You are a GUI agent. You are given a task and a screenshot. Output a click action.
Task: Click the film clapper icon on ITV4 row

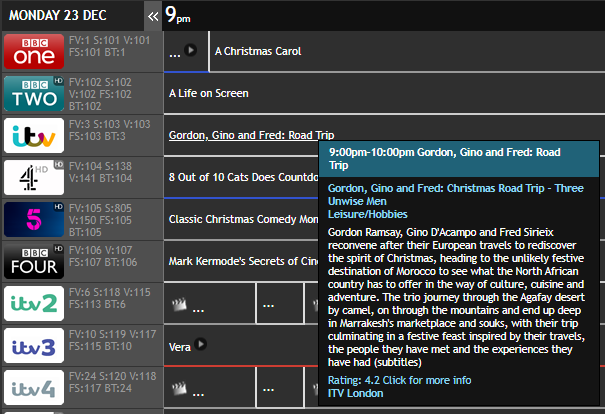(179, 389)
